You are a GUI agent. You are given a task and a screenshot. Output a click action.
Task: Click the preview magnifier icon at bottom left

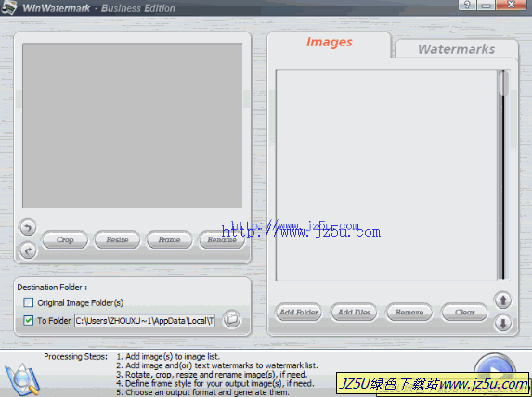click(x=22, y=378)
